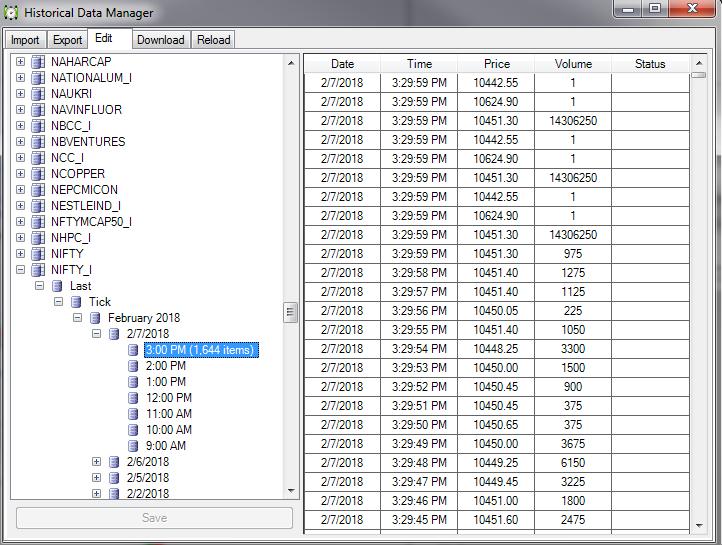722x545 pixels.
Task: Expand the 2/6/2018 date node
Action: [97, 462]
